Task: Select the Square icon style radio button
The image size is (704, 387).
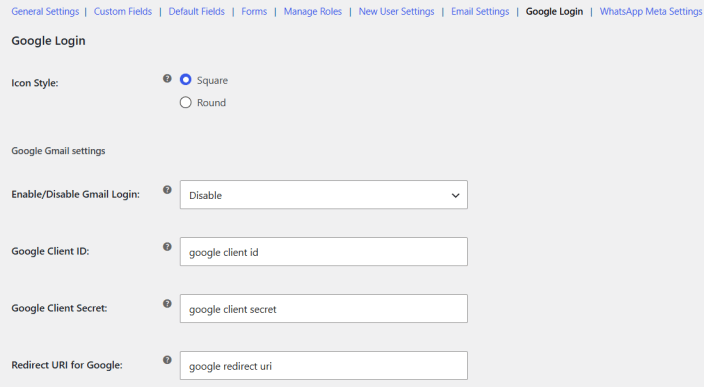Action: click(x=185, y=80)
